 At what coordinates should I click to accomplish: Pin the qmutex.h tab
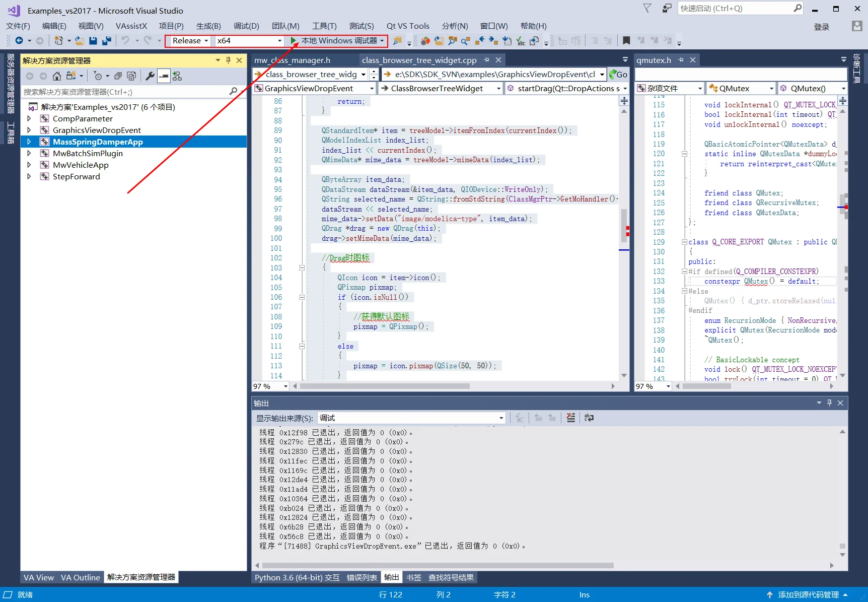click(x=681, y=60)
